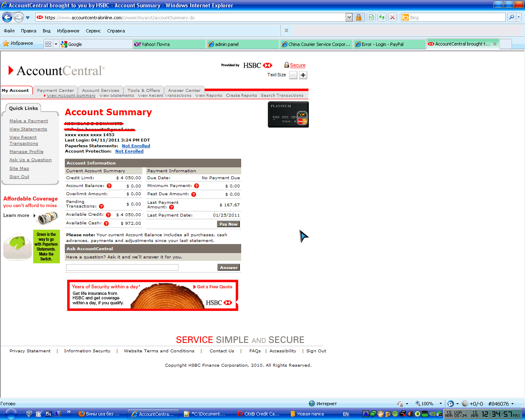Screen dimensions: 525x420
Task: Open the Answer Center tab
Action: point(184,90)
